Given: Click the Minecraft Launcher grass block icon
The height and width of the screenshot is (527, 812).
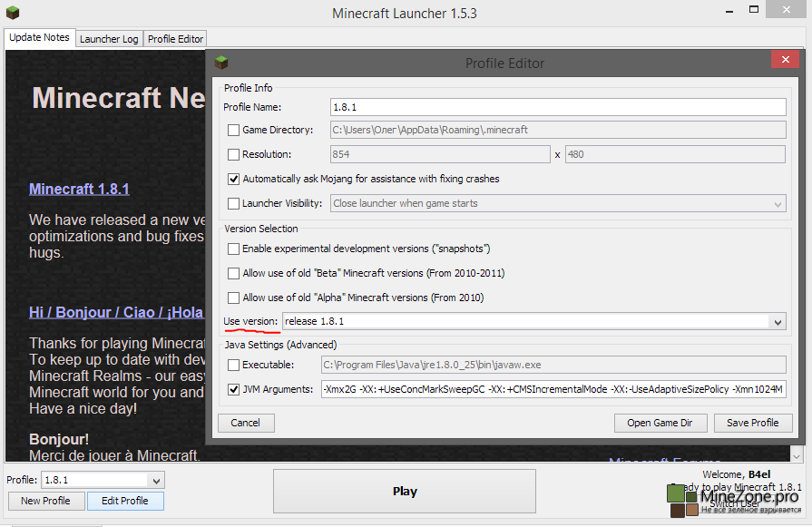Looking at the screenshot, I should pos(13,13).
